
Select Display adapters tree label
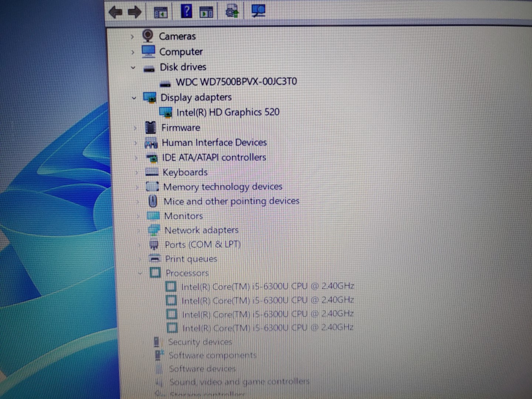pyautogui.click(x=196, y=98)
